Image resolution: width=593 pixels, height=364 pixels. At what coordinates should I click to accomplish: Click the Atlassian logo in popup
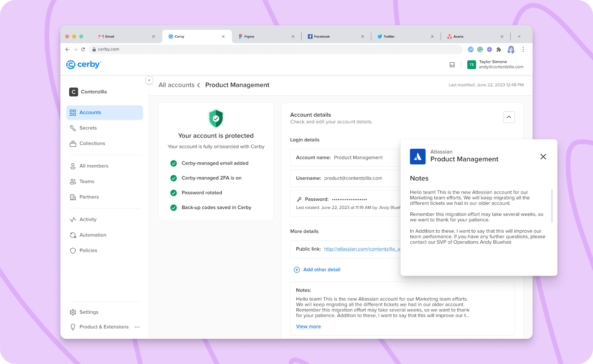[418, 156]
